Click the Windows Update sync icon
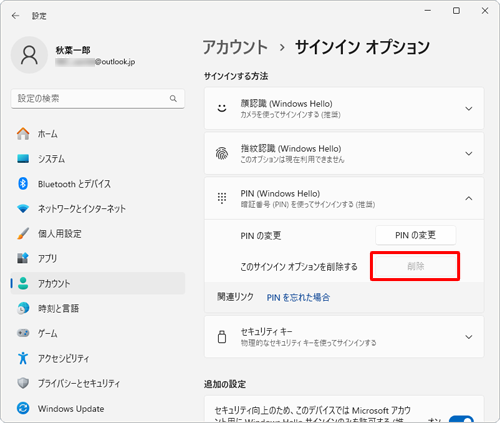This screenshot has height=423, width=500. click(x=23, y=408)
